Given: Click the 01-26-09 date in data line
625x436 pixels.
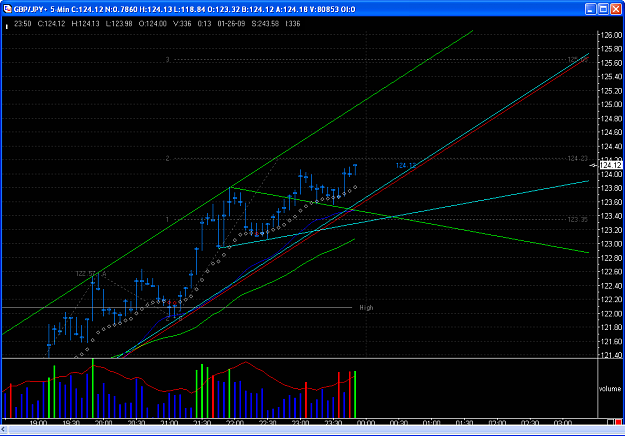Looking at the screenshot, I should 231,24.
